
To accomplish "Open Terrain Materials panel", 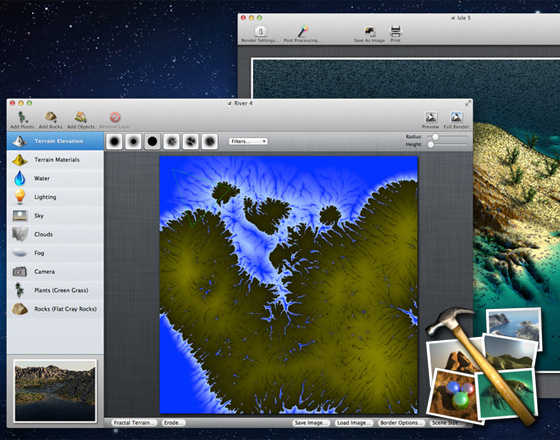I will (55, 160).
